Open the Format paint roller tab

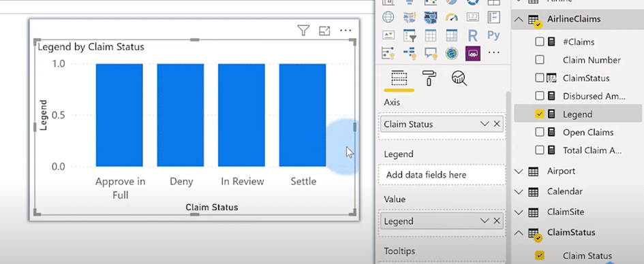coord(429,78)
